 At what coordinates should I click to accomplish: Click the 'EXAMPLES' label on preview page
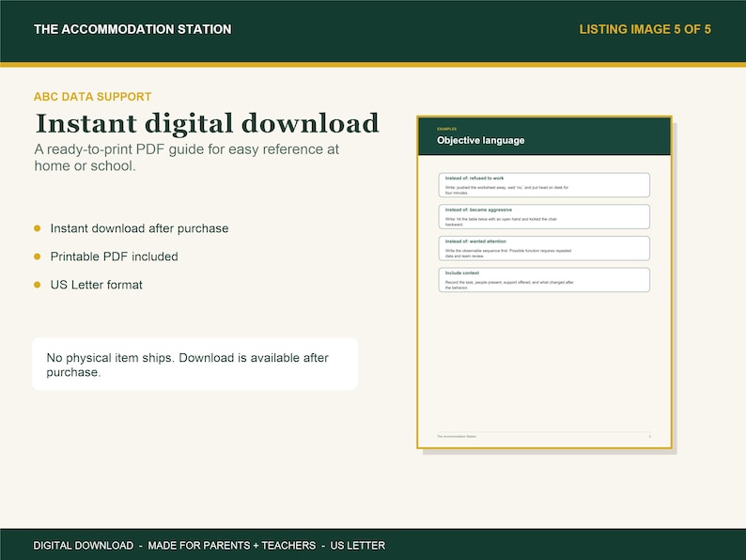tap(446, 129)
